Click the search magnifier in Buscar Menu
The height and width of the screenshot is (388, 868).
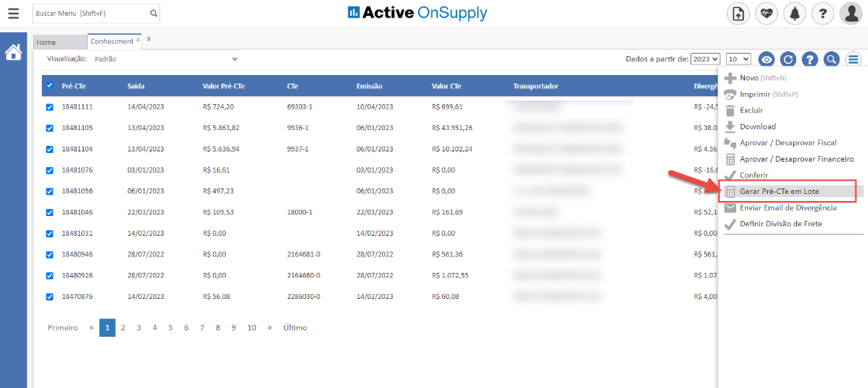[153, 13]
